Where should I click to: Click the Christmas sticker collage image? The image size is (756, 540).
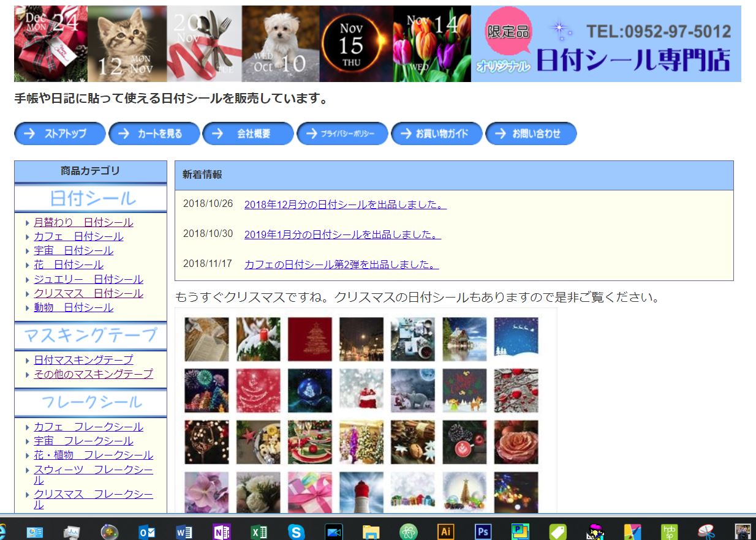(x=365, y=410)
